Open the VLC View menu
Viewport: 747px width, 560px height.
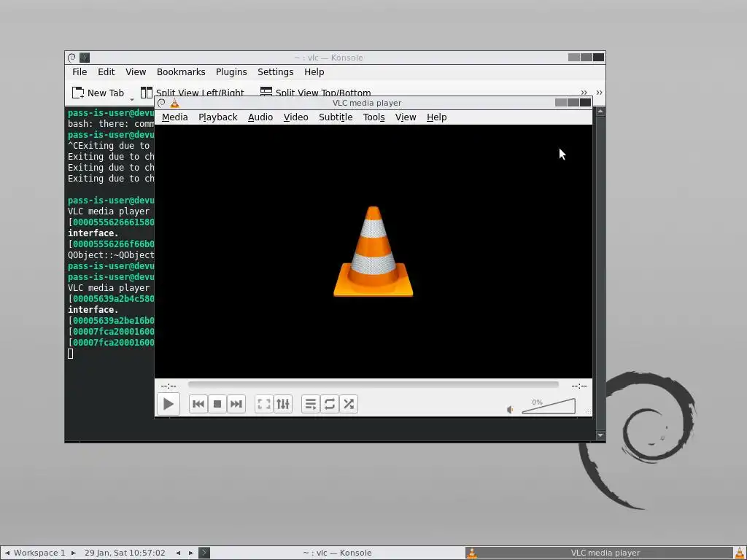click(406, 117)
